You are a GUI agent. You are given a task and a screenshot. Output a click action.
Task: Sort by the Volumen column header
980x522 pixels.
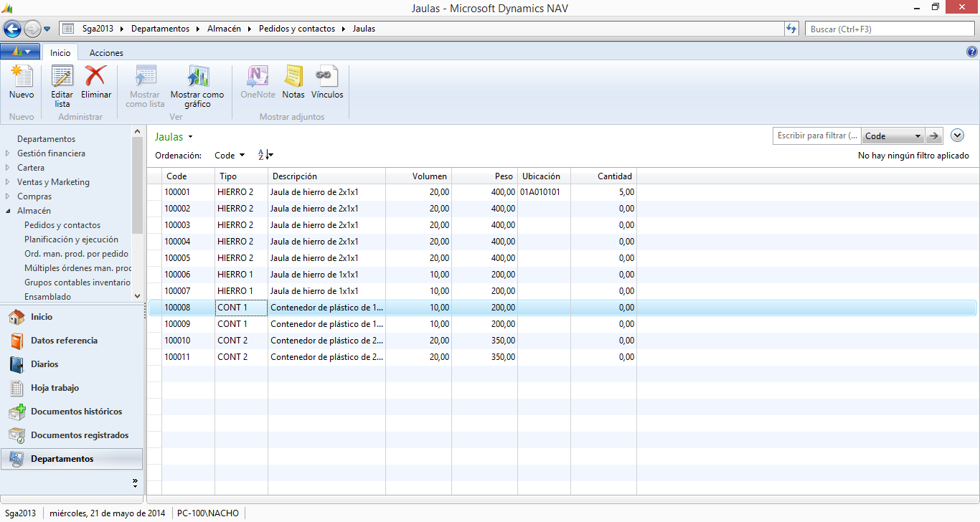(418, 176)
